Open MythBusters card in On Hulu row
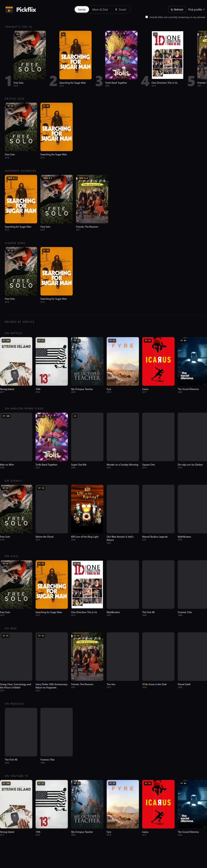207x868 pixels. pos(123,585)
